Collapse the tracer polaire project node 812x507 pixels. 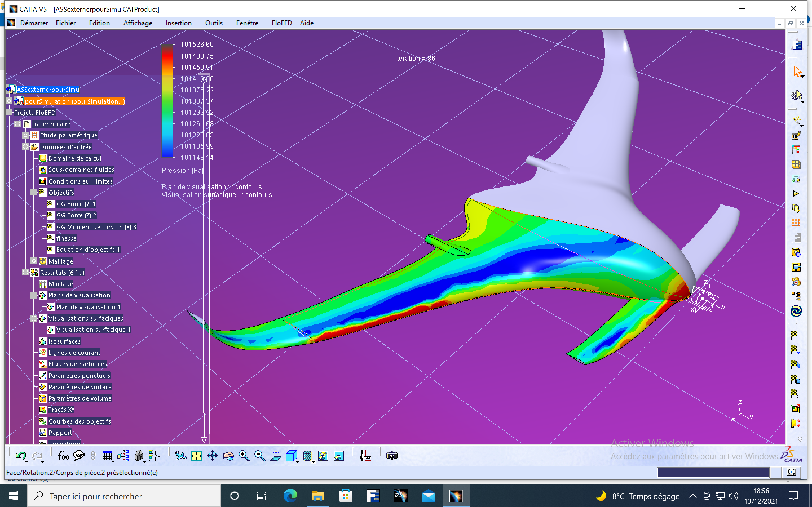click(17, 124)
